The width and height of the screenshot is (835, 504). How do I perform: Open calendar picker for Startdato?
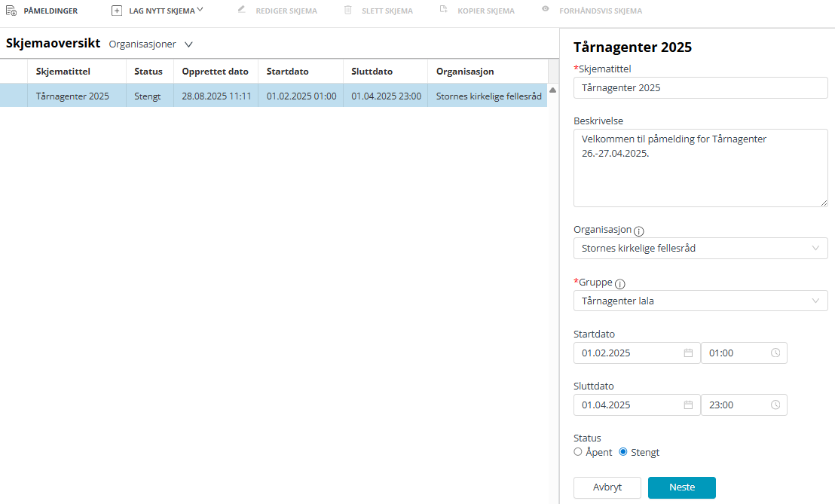click(688, 353)
